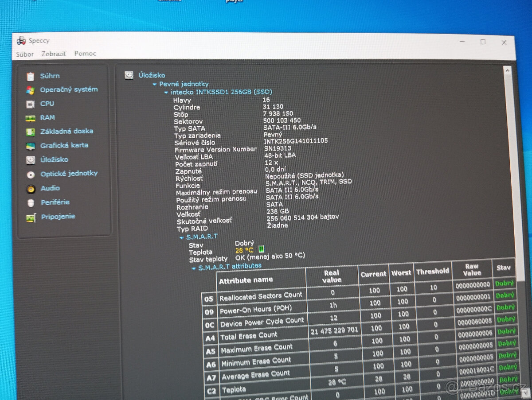Viewport: 532px width, 400px height.
Task: Select the CPU chip icon
Action: 30,105
